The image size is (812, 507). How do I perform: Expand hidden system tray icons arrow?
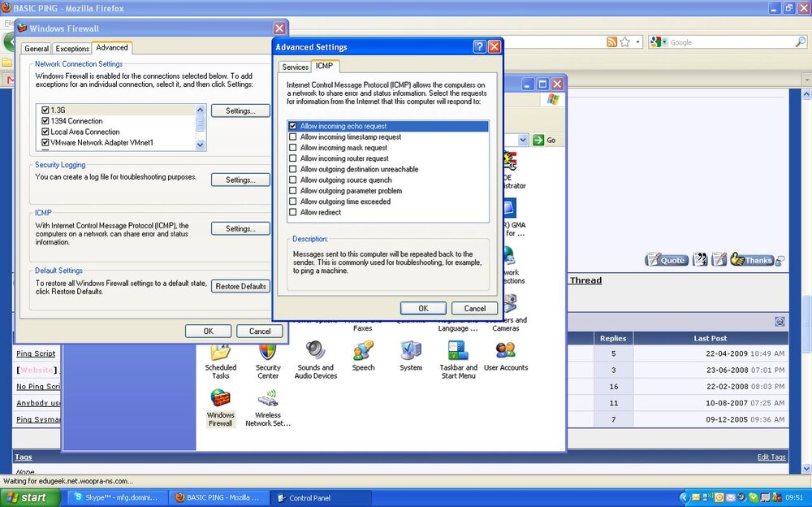684,498
